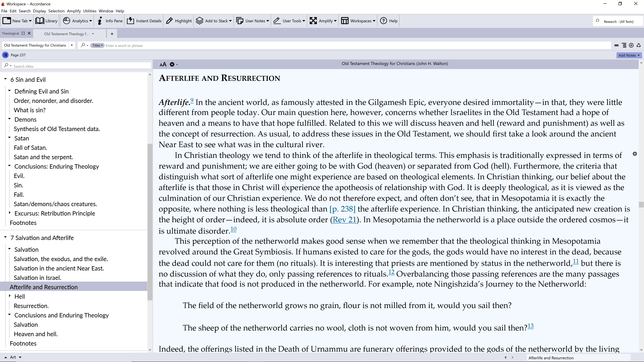Click the recycle tab icon
The height and width of the screenshot is (362, 644).
point(639,45)
